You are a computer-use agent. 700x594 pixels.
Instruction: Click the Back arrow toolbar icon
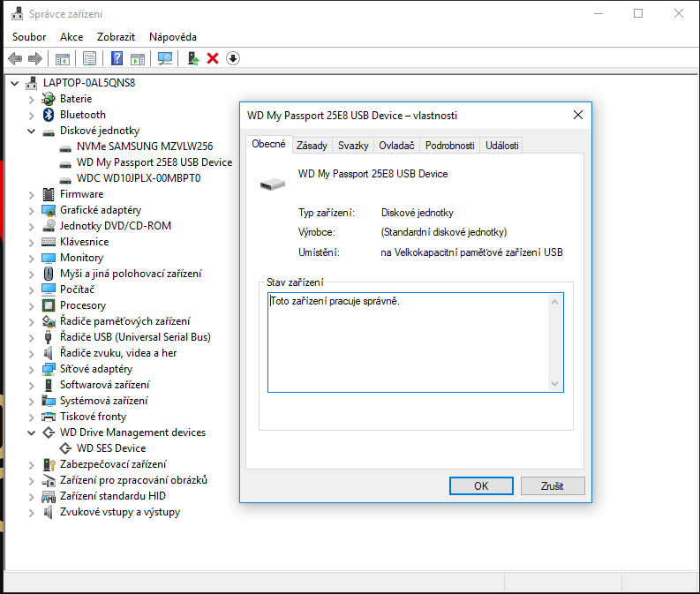coord(15,58)
